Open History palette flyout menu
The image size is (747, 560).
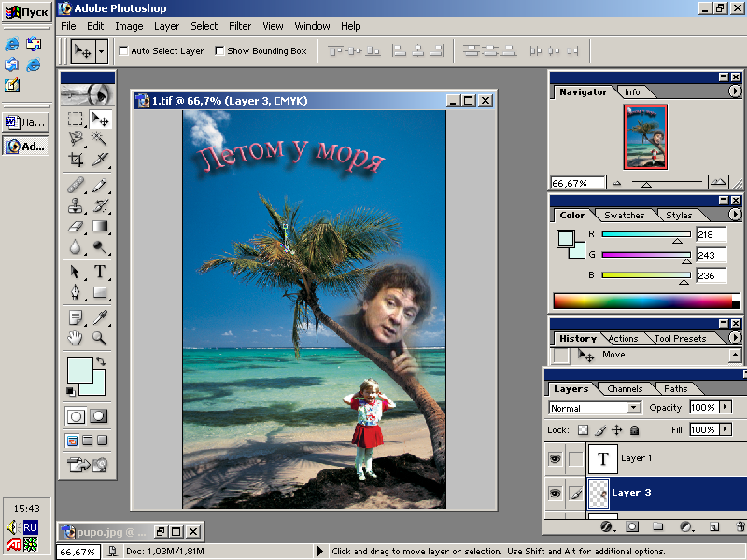(735, 338)
